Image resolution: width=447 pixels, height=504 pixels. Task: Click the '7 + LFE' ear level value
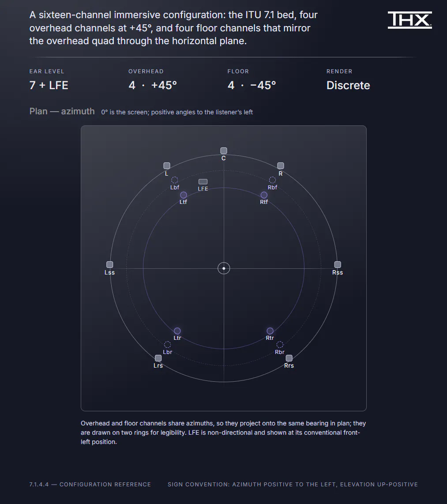pos(49,86)
